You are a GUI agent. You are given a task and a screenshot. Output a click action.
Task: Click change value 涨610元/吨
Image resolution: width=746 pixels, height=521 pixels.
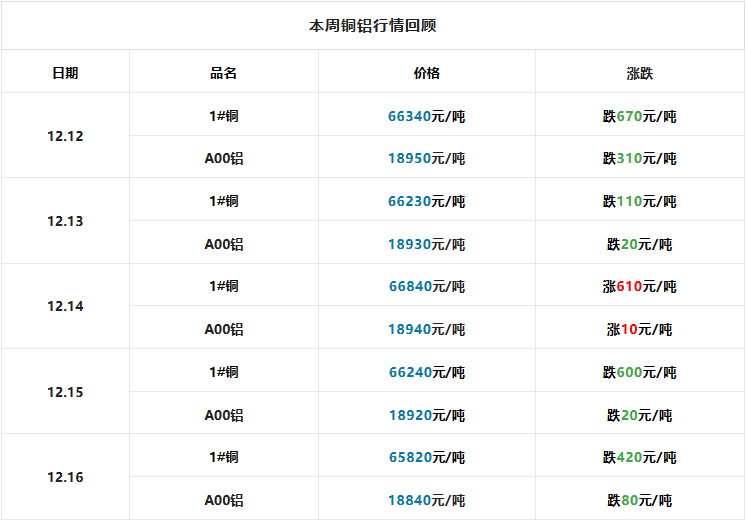(x=639, y=286)
